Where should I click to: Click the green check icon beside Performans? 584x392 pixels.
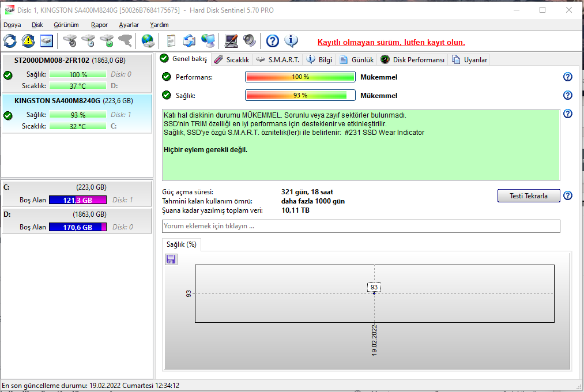coord(167,77)
